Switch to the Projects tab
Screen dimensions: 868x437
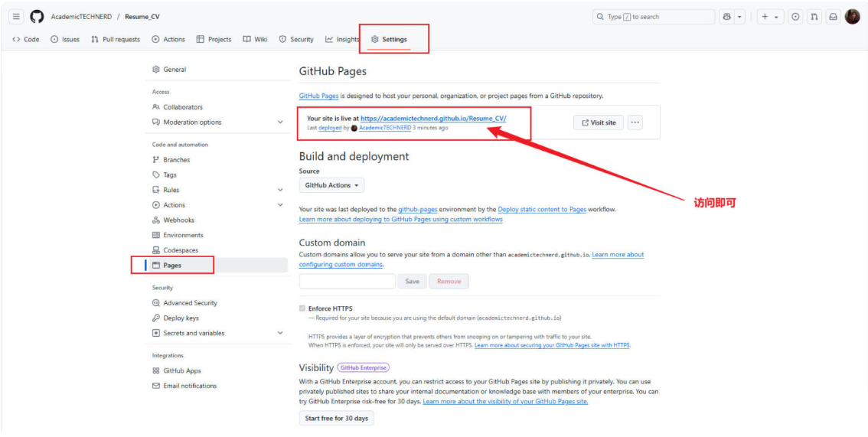(x=214, y=39)
